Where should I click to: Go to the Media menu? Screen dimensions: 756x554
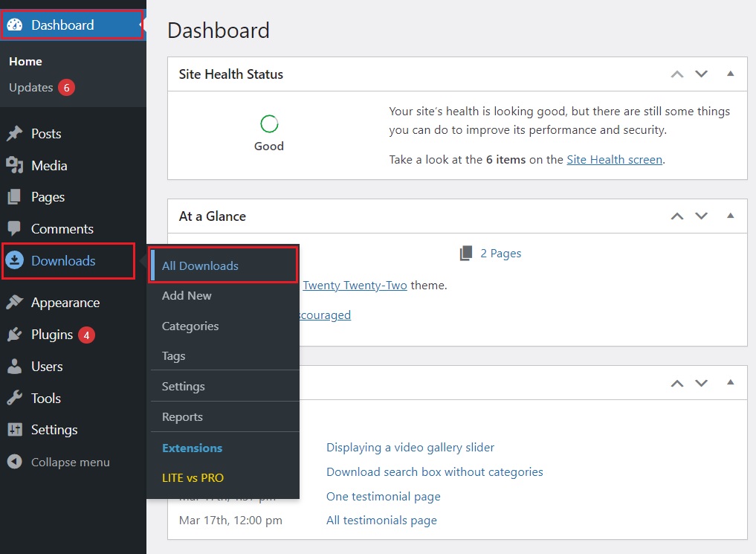coord(73,165)
